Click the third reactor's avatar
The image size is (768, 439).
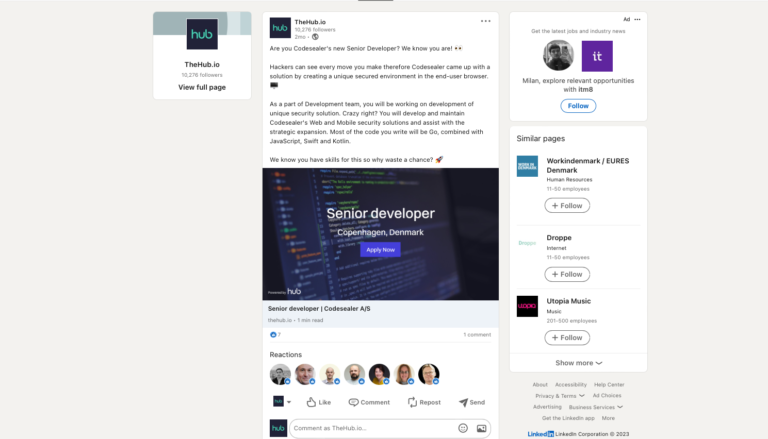pyautogui.click(x=330, y=374)
